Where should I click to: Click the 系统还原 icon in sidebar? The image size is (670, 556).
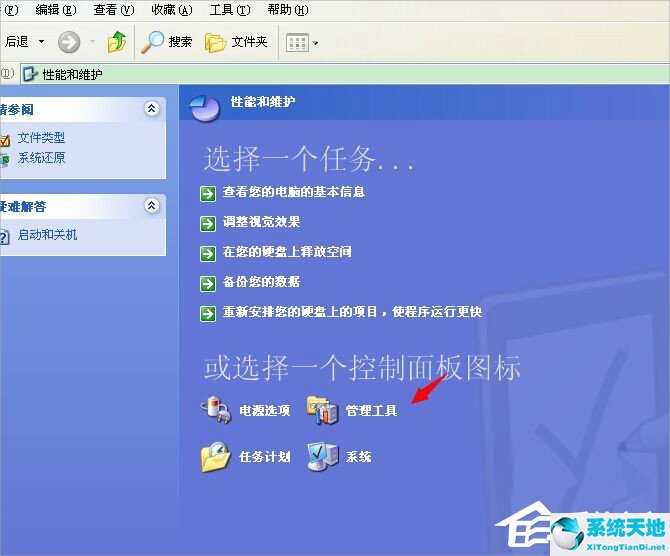[x=5, y=160]
